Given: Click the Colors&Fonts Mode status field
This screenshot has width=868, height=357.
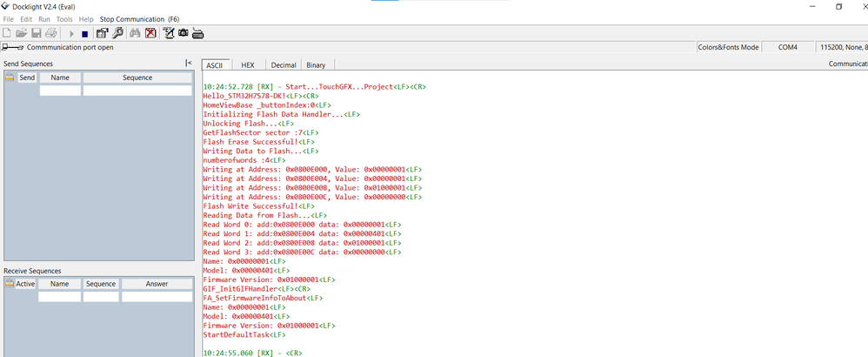Looking at the screenshot, I should pos(728,47).
